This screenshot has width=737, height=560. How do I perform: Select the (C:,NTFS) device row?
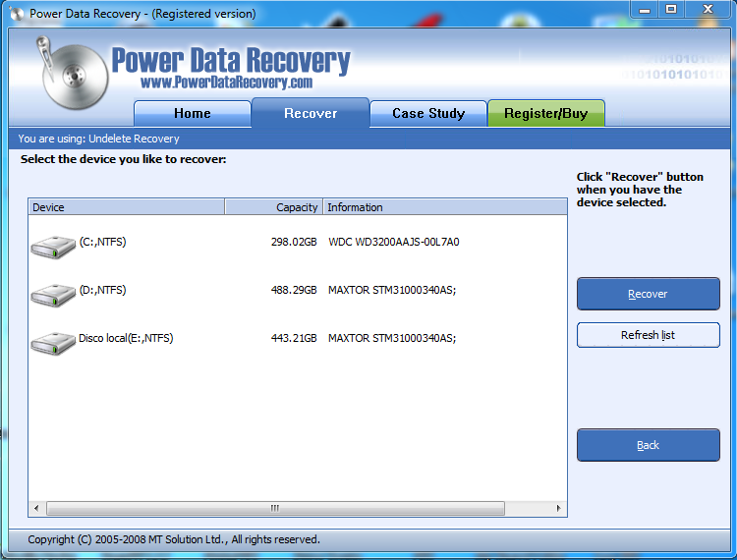(298, 248)
